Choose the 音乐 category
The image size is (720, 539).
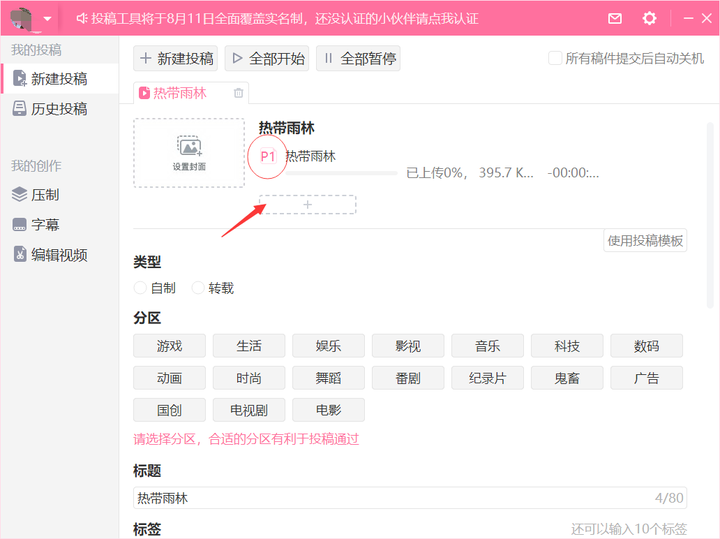(488, 346)
